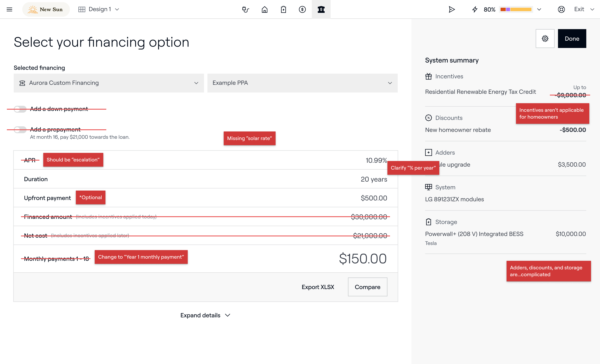Open the house design tab
600x364 pixels.
tap(264, 9)
